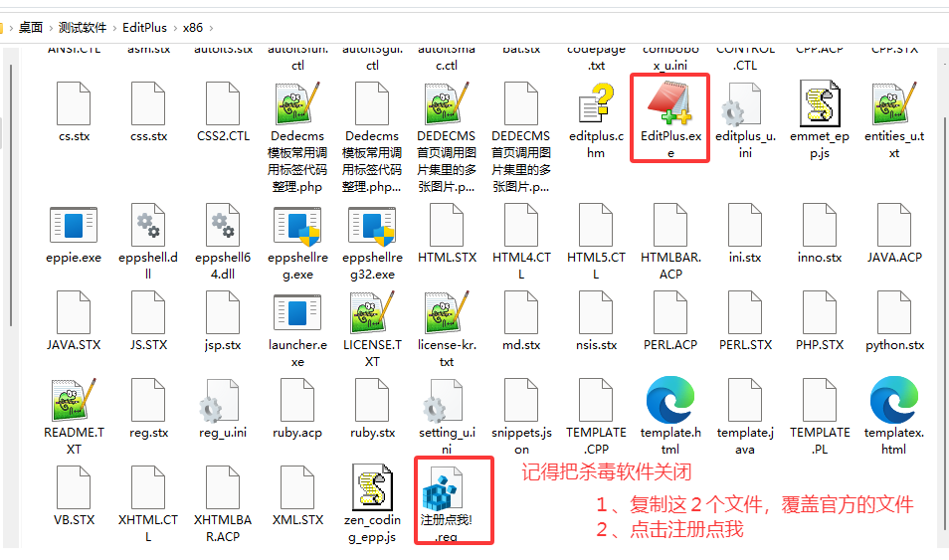The image size is (949, 560).
Task: Select the JS.STX file icon
Action: point(148,313)
